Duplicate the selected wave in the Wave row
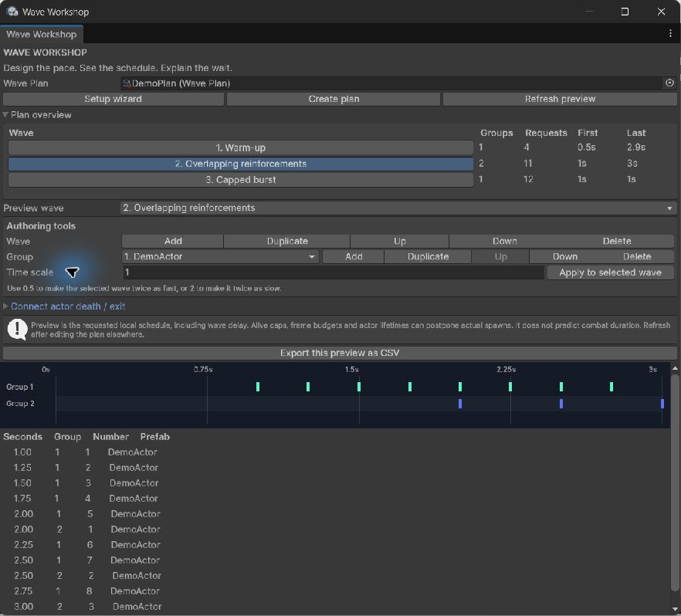The image size is (681, 616). 287,241
